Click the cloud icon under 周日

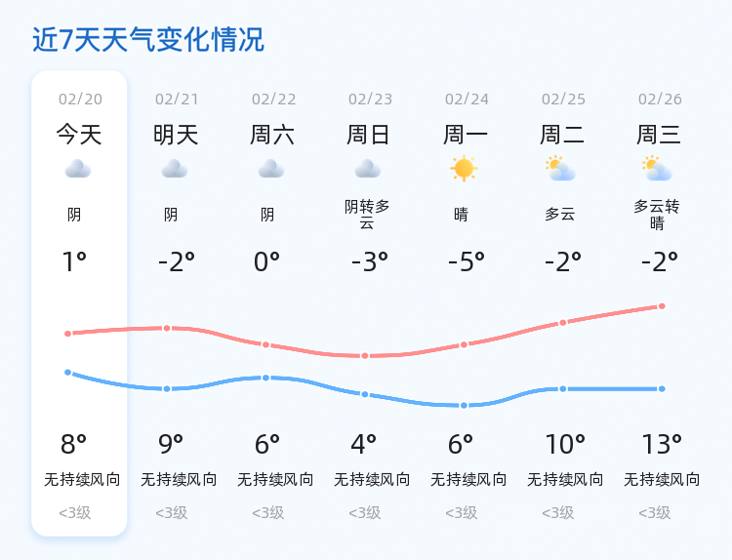(x=368, y=169)
